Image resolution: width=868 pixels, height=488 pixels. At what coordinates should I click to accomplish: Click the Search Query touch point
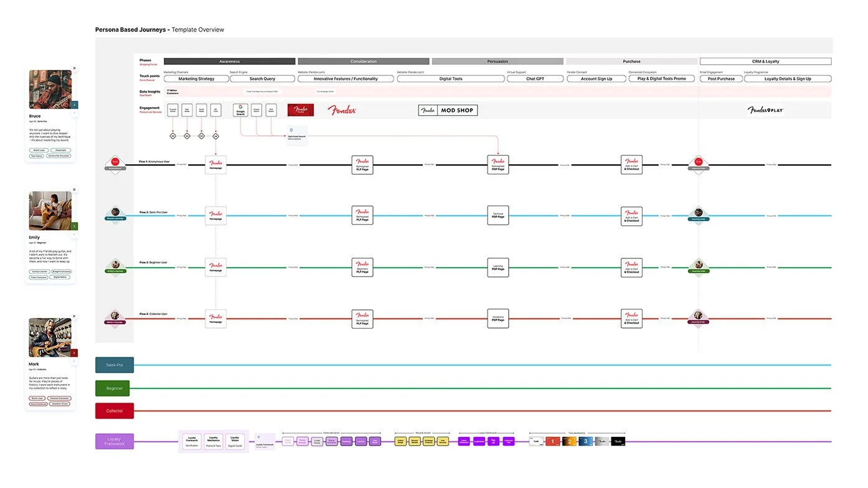(262, 79)
